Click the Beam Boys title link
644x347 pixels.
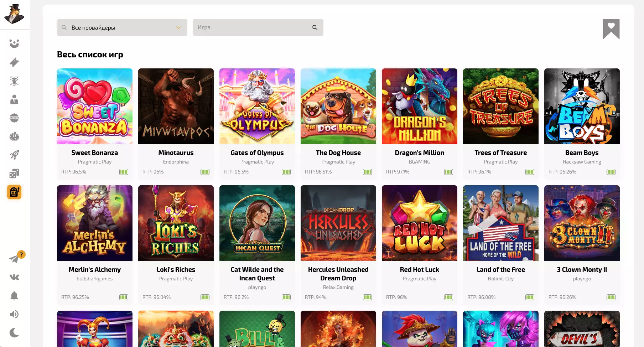point(582,153)
